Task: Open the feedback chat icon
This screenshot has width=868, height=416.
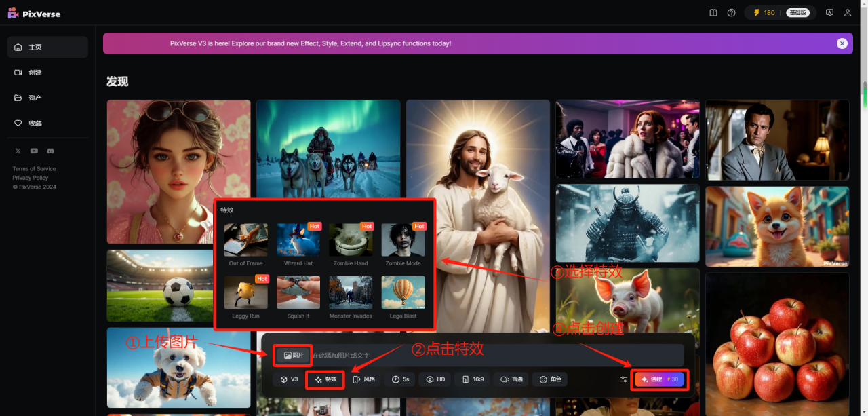Action: pyautogui.click(x=829, y=13)
